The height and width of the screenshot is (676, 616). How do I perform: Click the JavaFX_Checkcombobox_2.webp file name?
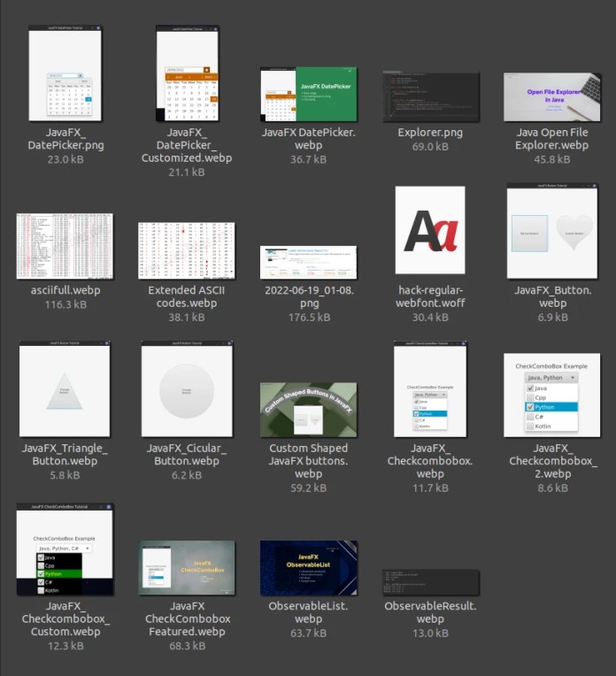tap(552, 461)
